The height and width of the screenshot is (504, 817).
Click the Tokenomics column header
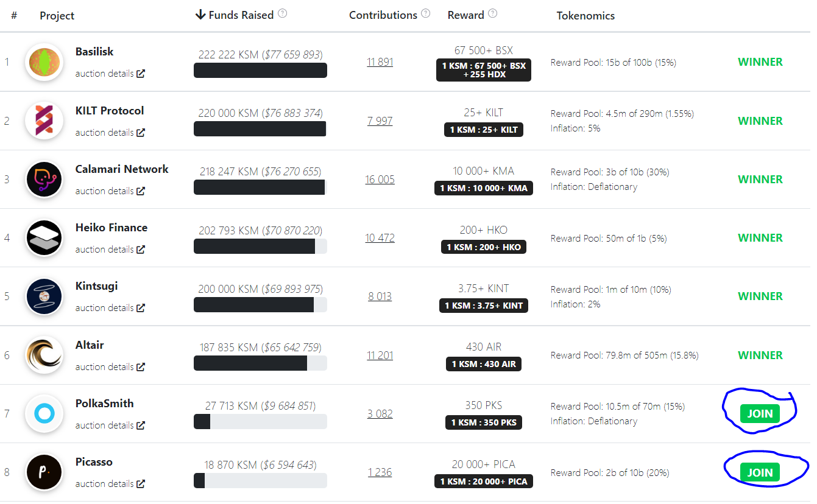coord(585,16)
